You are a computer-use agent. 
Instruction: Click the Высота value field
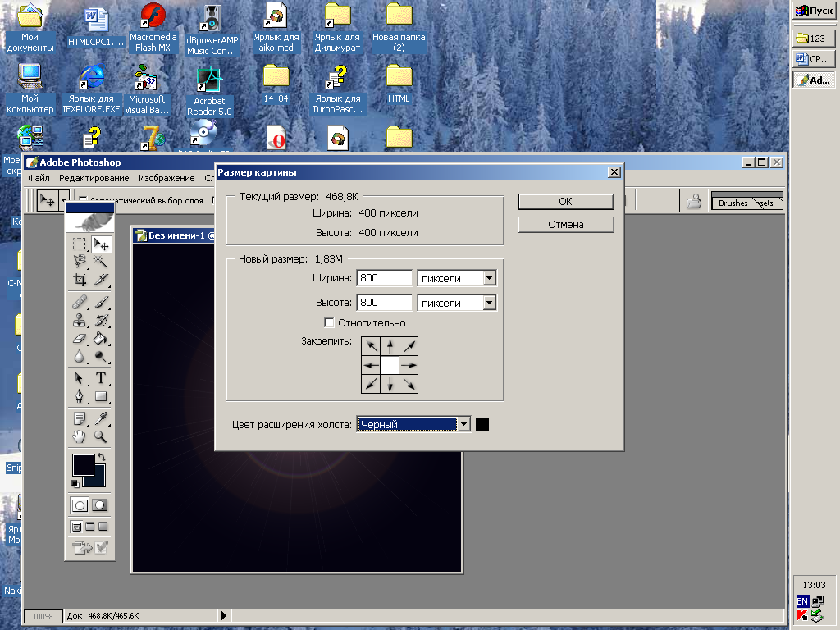coord(385,303)
